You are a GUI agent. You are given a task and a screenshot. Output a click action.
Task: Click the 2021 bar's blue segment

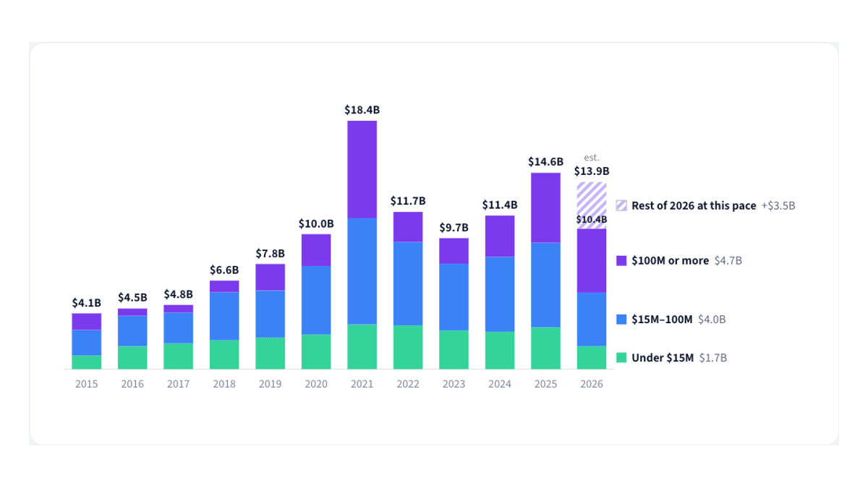362,271
